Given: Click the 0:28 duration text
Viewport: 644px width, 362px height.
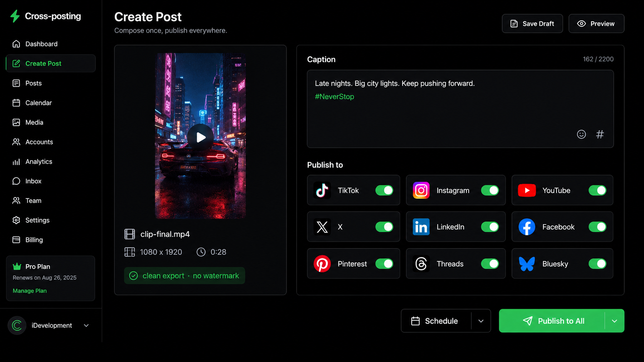Looking at the screenshot, I should (218, 252).
